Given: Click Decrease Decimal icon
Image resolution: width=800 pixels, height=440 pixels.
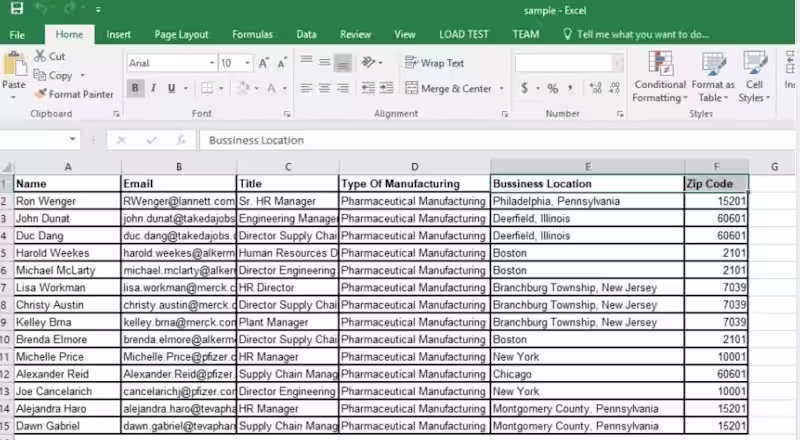Looking at the screenshot, I should (x=614, y=88).
